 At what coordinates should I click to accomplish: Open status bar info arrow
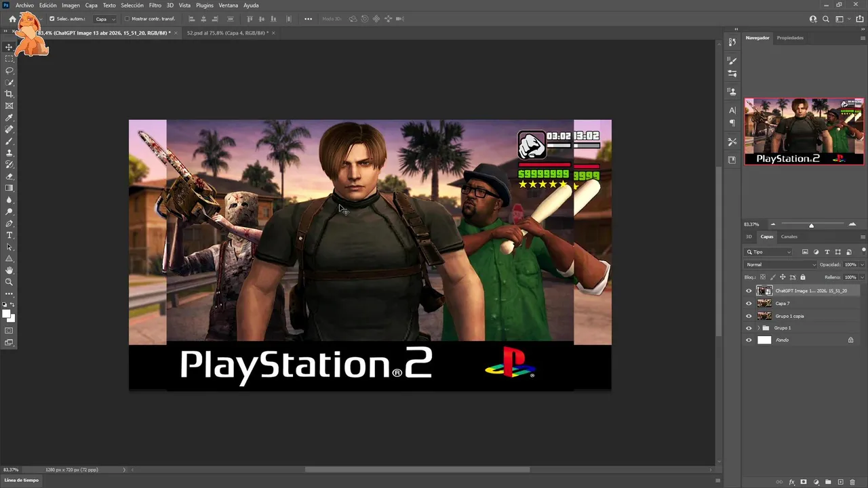point(124,470)
